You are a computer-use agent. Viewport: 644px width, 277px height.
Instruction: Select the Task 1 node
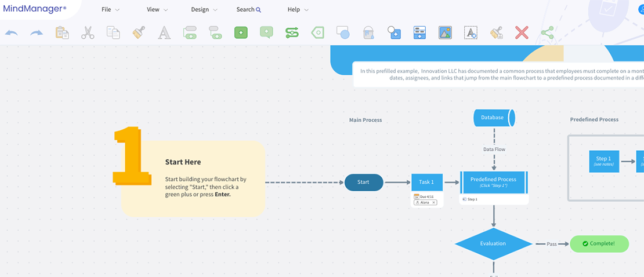tap(427, 182)
